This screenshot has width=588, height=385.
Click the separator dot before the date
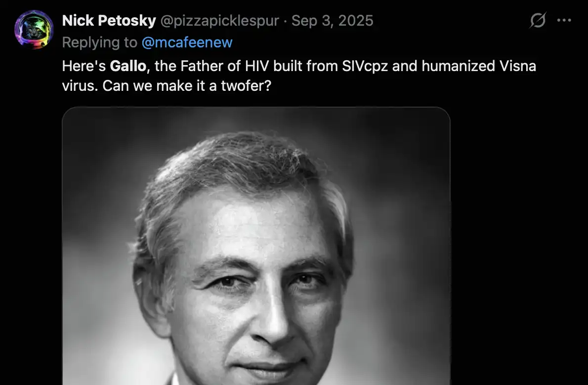(x=285, y=21)
